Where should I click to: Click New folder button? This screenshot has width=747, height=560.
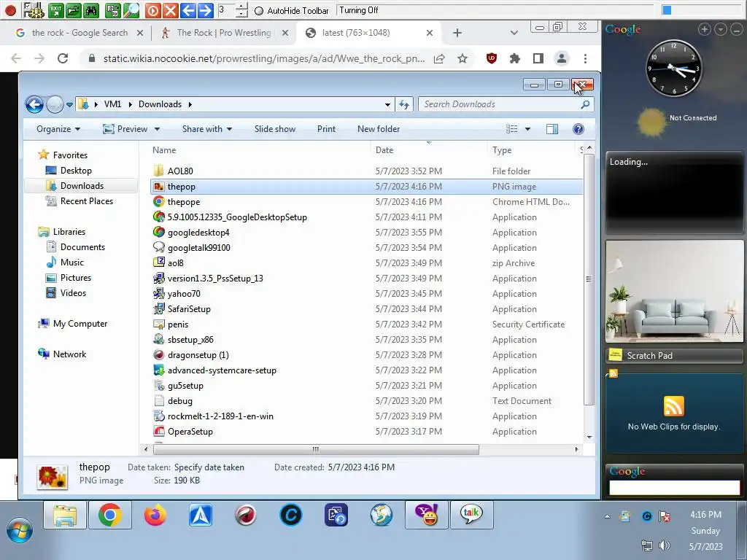coord(379,129)
